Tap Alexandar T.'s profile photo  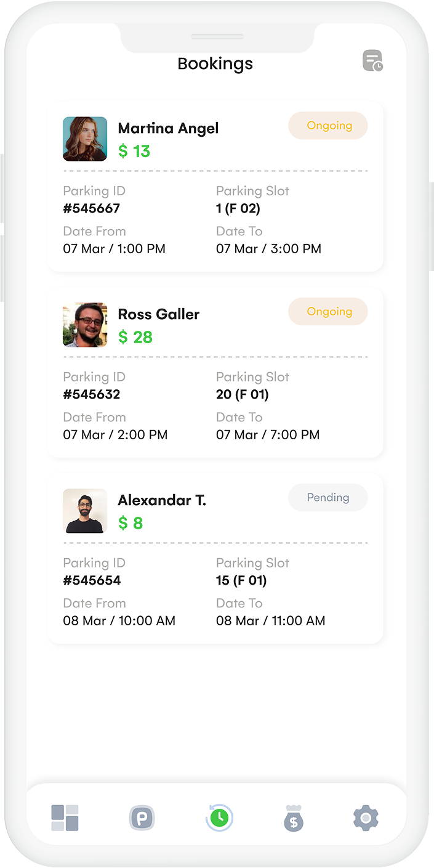point(85,511)
